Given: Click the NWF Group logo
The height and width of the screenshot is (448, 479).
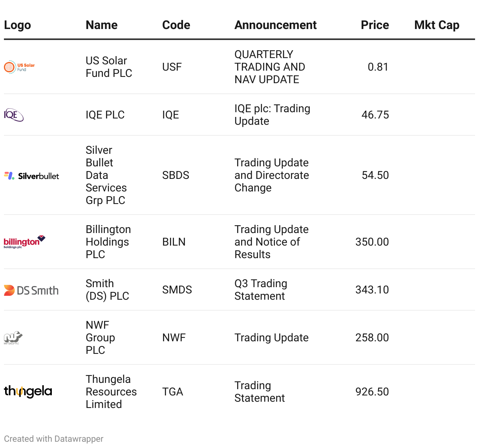Looking at the screenshot, I should pyautogui.click(x=13, y=338).
